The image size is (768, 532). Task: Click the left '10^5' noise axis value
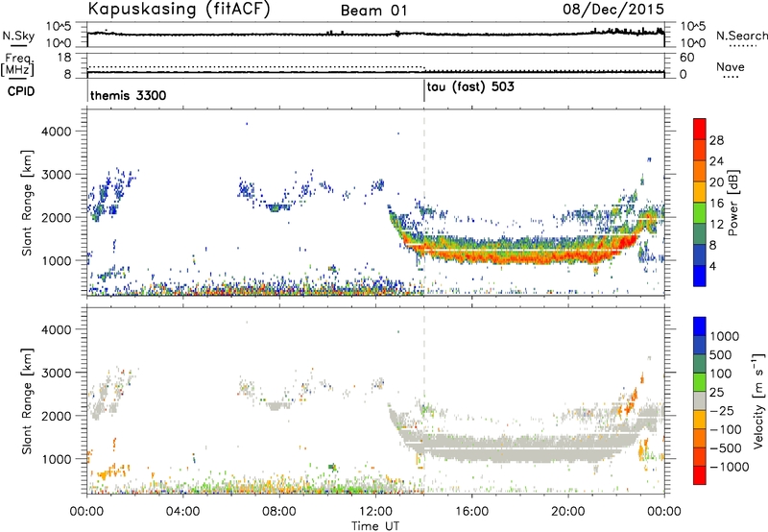click(x=60, y=27)
